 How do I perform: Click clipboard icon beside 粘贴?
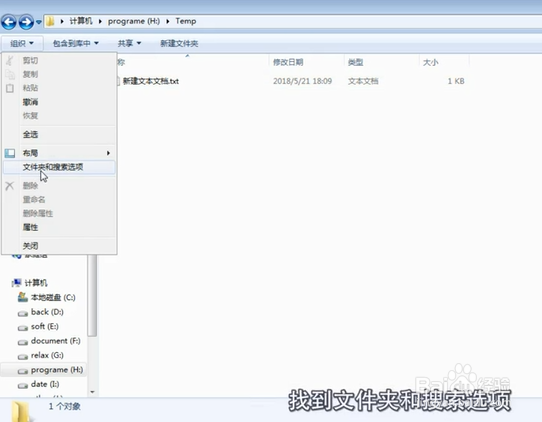tap(10, 88)
